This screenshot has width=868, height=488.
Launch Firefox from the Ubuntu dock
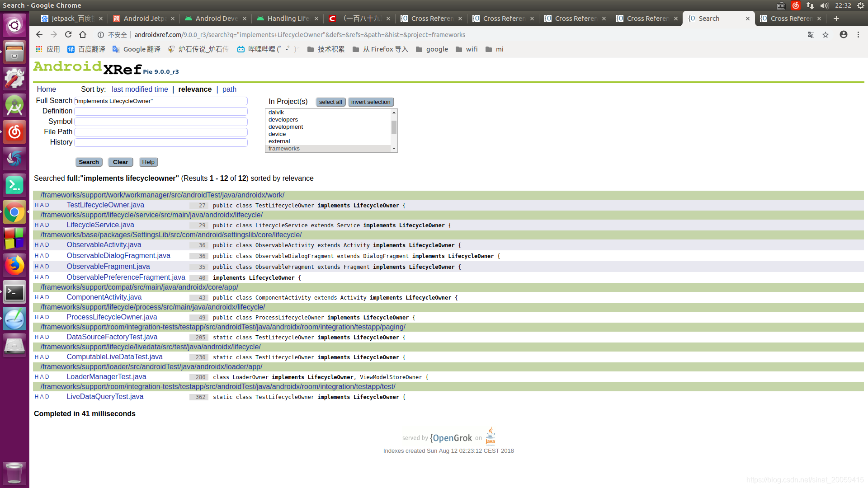point(14,265)
